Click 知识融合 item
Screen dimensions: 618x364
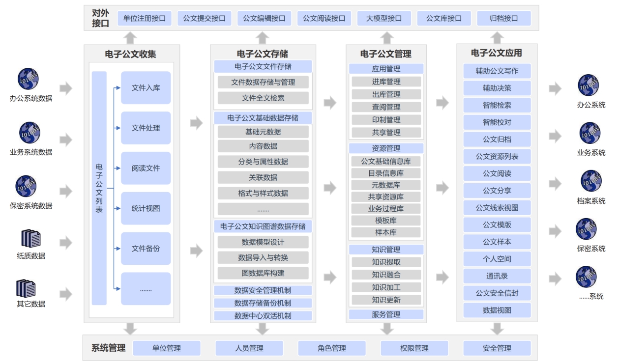pos(386,275)
